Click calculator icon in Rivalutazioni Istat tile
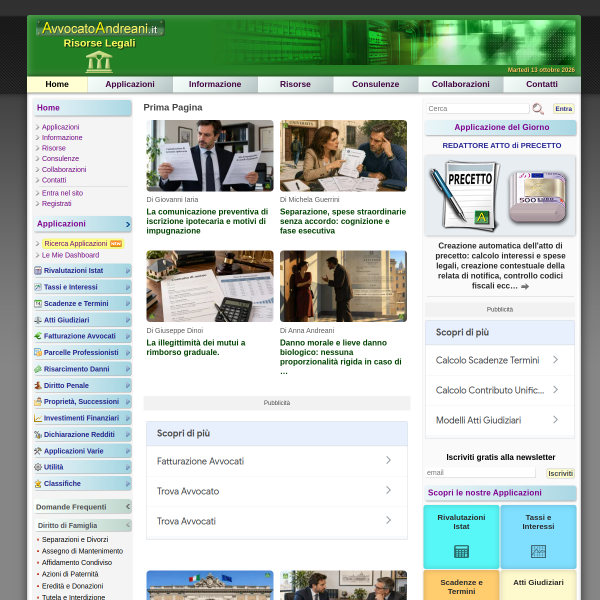Image resolution: width=600 pixels, height=600 pixels. coord(461,551)
